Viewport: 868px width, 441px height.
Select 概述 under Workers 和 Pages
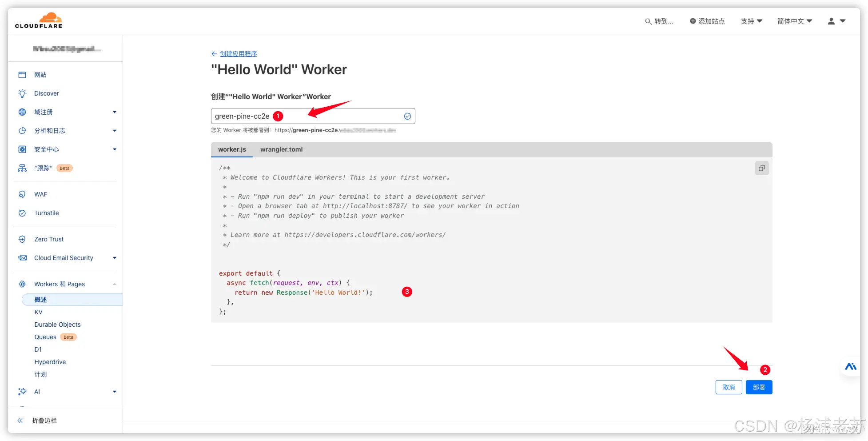72,300
